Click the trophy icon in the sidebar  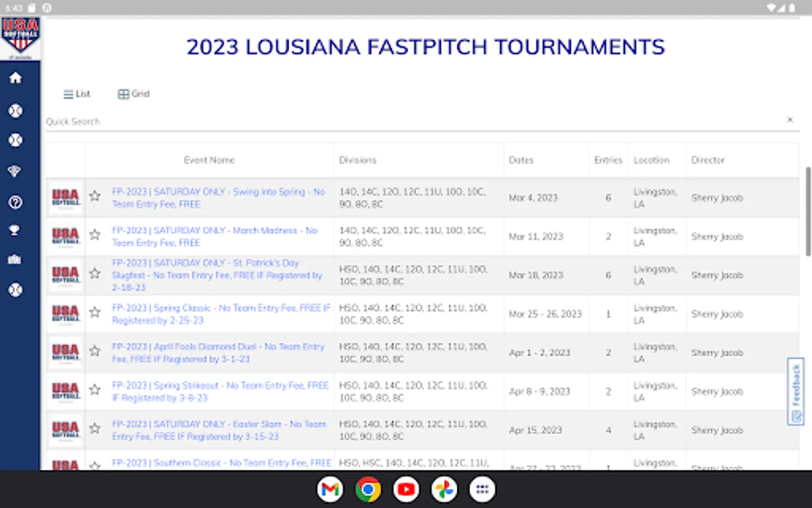[x=14, y=230]
